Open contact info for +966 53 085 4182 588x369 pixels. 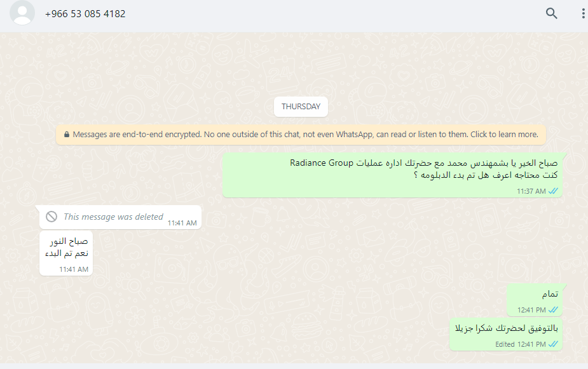[85, 14]
